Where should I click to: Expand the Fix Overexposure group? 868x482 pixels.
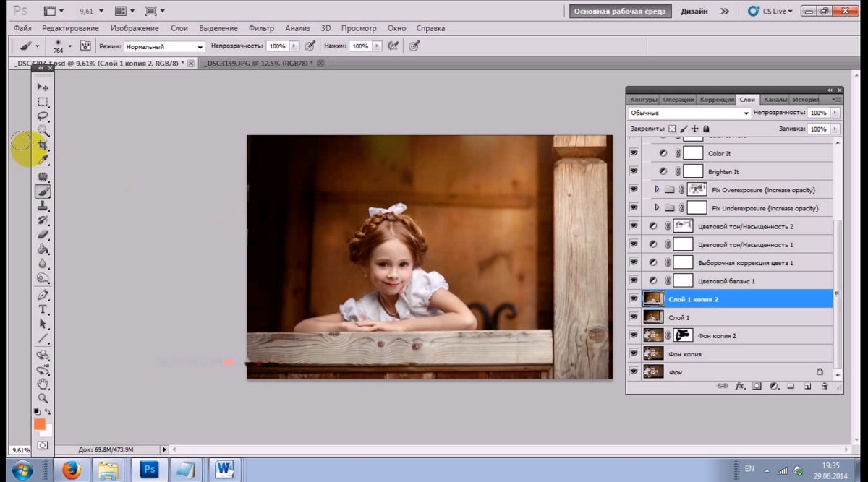657,189
